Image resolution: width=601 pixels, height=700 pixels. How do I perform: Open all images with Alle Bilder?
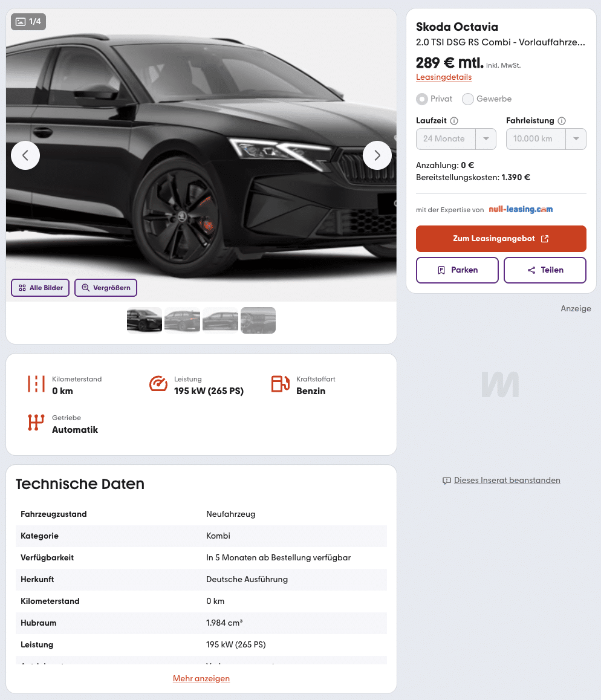41,288
